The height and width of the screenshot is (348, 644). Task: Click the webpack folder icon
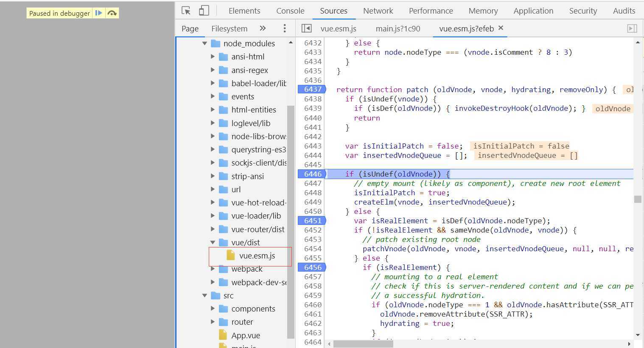224,269
